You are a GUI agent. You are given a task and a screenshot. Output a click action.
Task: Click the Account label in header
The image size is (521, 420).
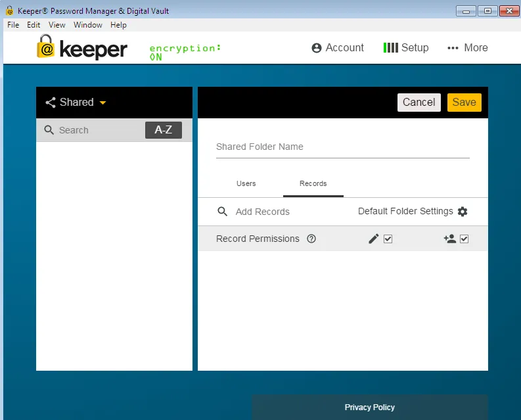tap(344, 47)
